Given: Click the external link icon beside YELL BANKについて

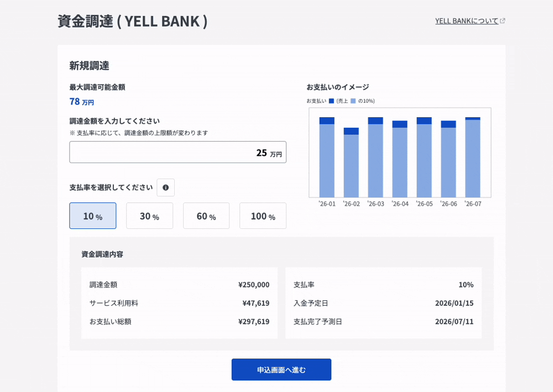Looking at the screenshot, I should coord(503,21).
